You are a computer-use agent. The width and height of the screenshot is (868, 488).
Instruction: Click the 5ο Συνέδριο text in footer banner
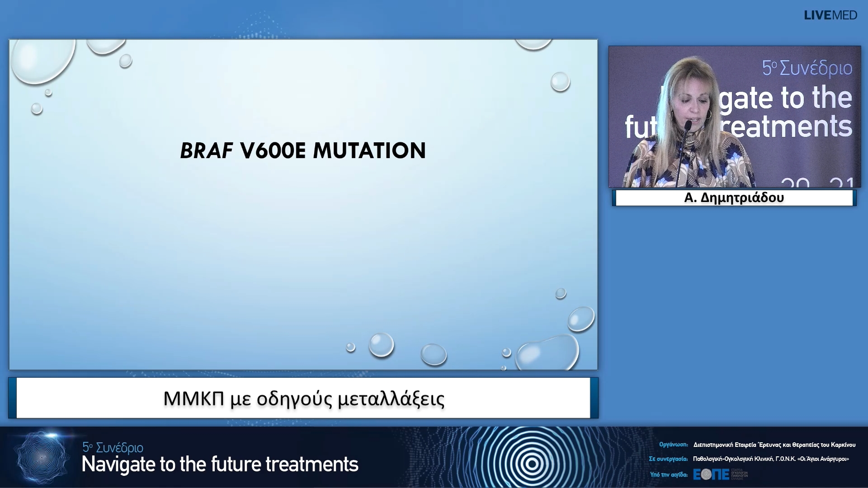click(113, 447)
